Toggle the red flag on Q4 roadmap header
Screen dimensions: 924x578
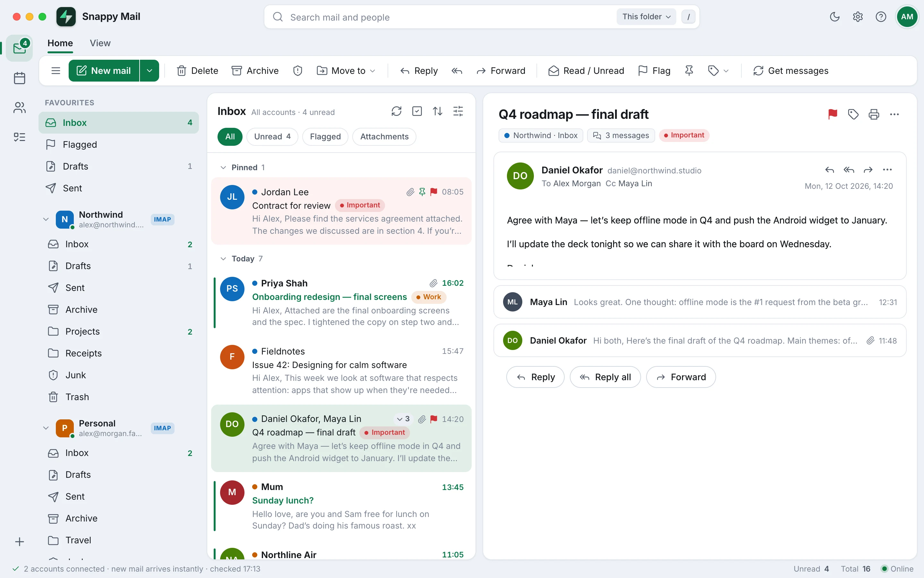(x=833, y=114)
